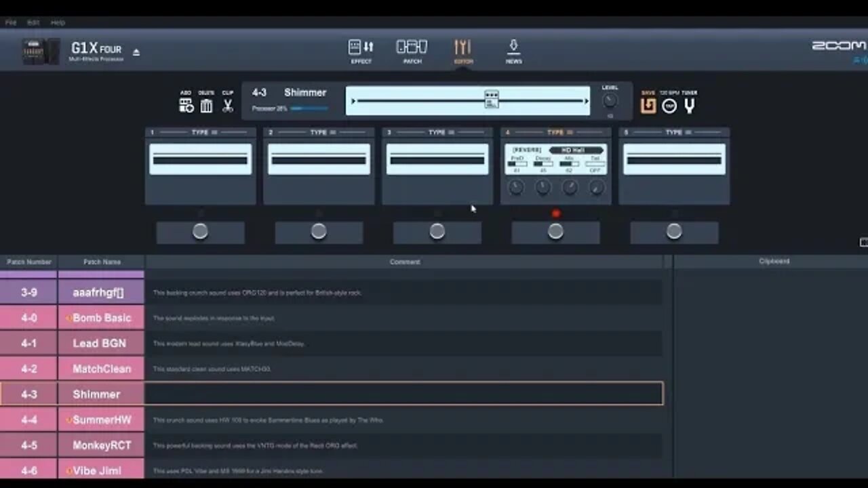This screenshot has width=868, height=488.
Task: Switch to the EDITOR tab
Action: pos(463,52)
